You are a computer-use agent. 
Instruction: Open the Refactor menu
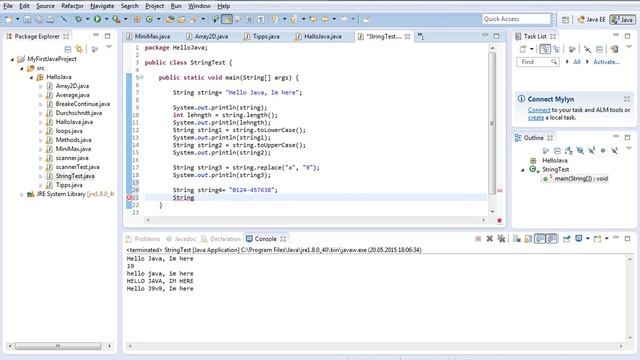[72, 6]
